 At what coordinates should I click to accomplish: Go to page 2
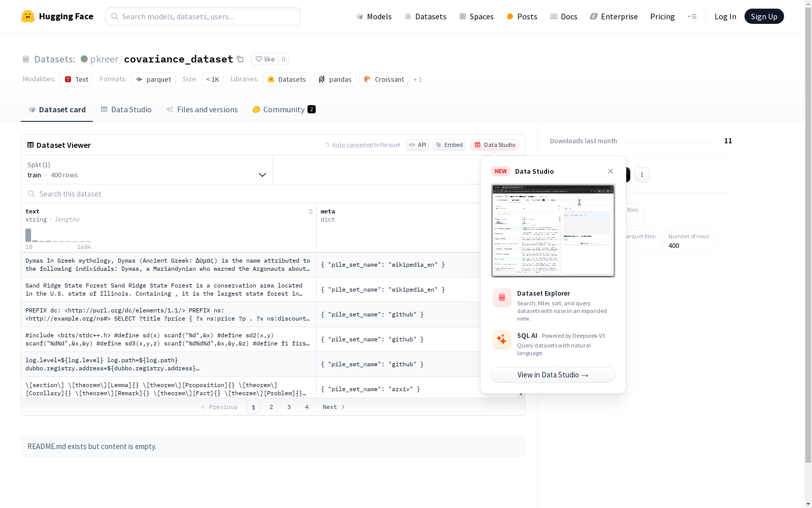272,407
